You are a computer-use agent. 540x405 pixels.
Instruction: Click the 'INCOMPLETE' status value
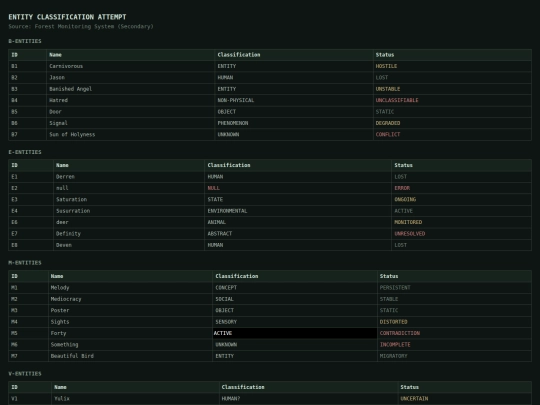(x=395, y=344)
